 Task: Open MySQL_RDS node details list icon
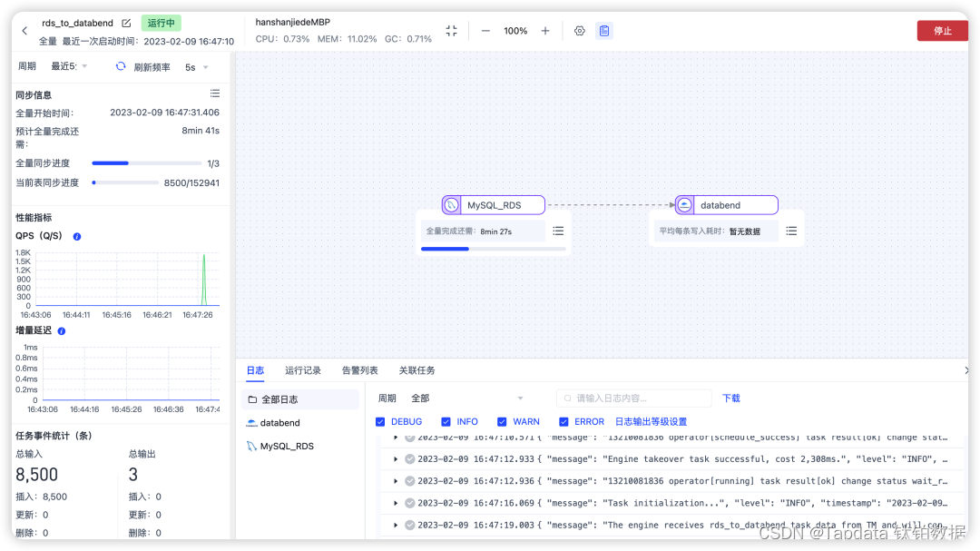(x=558, y=231)
